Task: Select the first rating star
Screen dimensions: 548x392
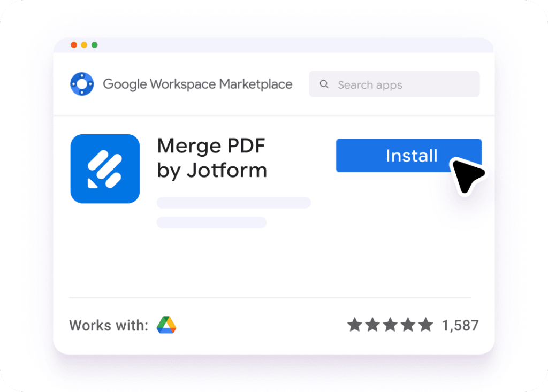Action: click(x=354, y=325)
